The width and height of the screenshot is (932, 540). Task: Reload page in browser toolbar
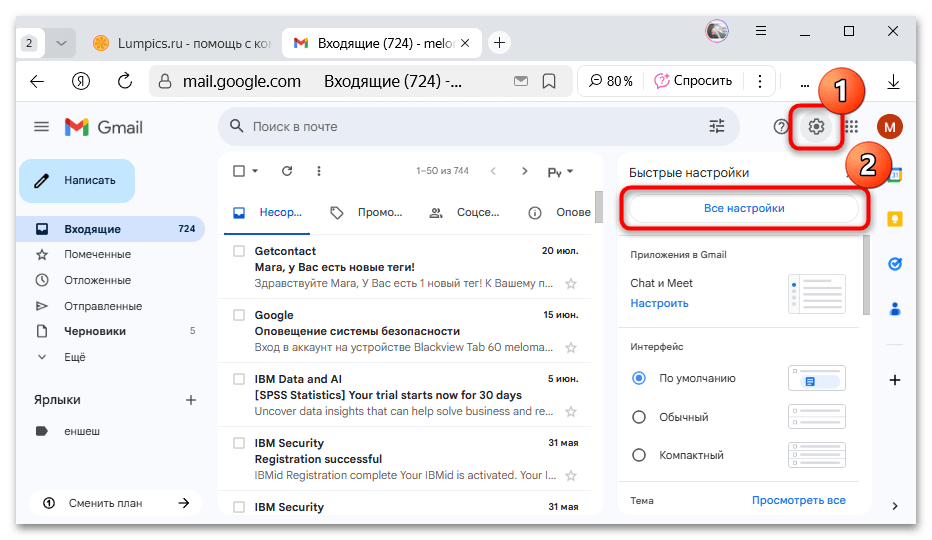click(125, 81)
